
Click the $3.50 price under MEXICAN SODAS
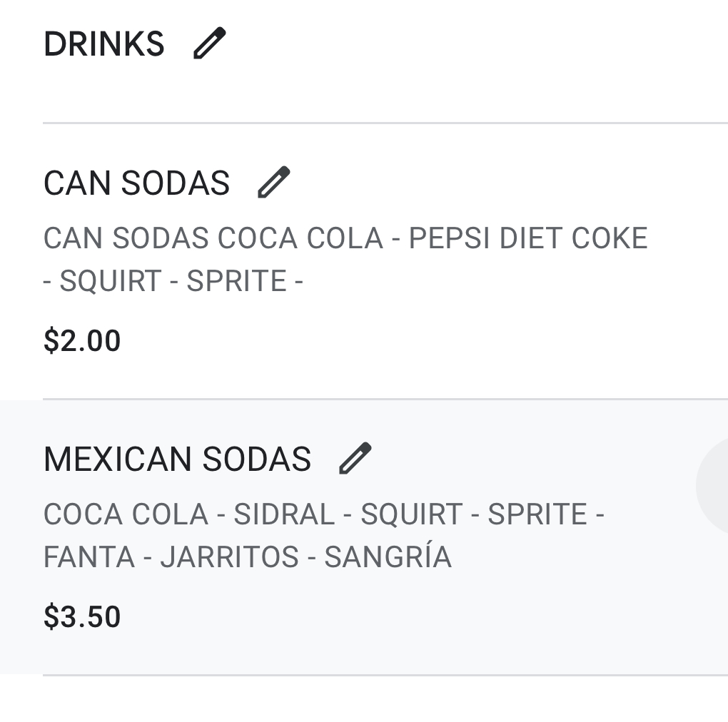[x=82, y=617]
